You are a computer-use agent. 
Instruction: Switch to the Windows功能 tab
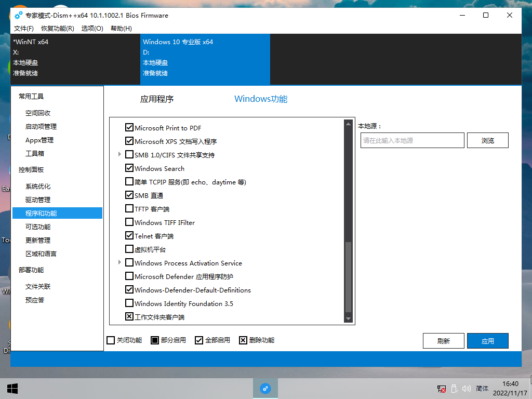point(261,99)
